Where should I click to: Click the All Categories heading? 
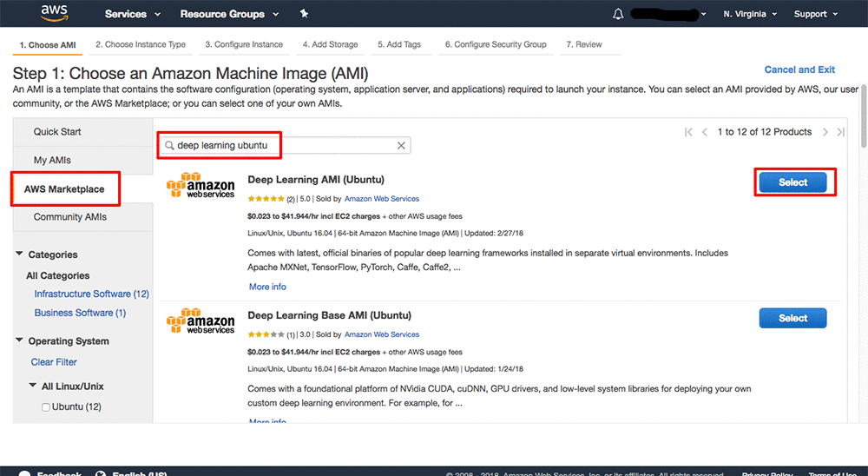(57, 275)
